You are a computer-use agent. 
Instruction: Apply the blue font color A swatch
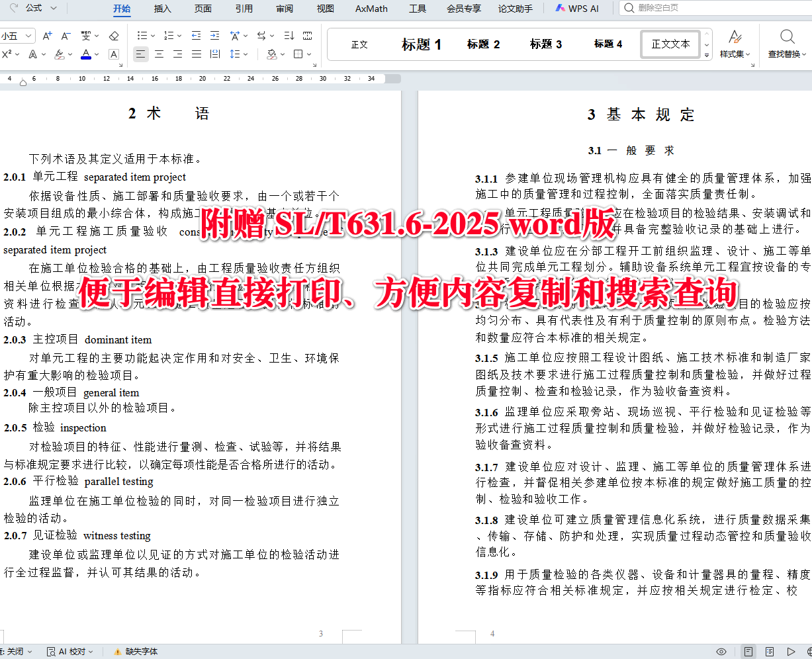tap(86, 54)
